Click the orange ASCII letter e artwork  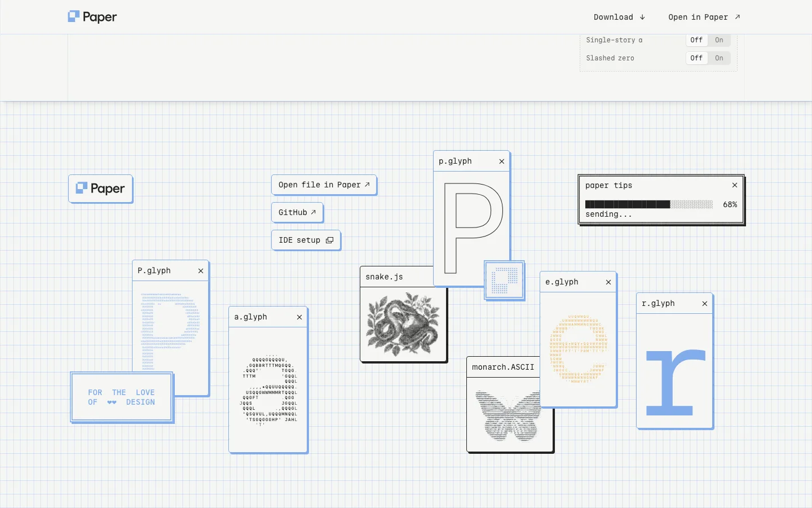click(x=579, y=349)
